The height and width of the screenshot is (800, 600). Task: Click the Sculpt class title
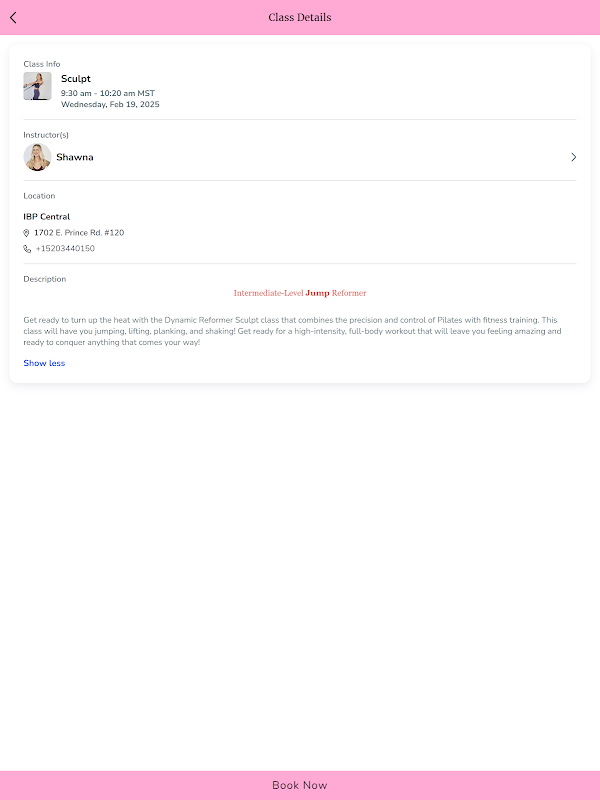tap(76, 78)
